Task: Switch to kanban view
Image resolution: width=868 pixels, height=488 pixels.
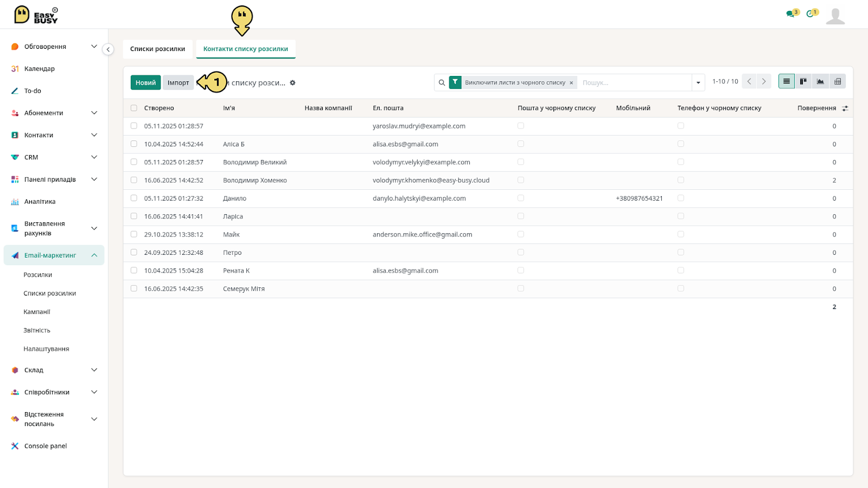Action: [803, 81]
